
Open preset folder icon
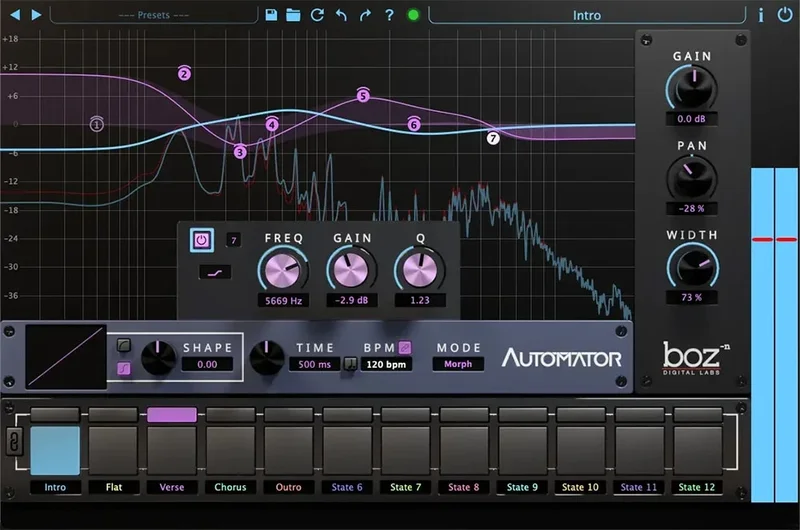(x=293, y=15)
